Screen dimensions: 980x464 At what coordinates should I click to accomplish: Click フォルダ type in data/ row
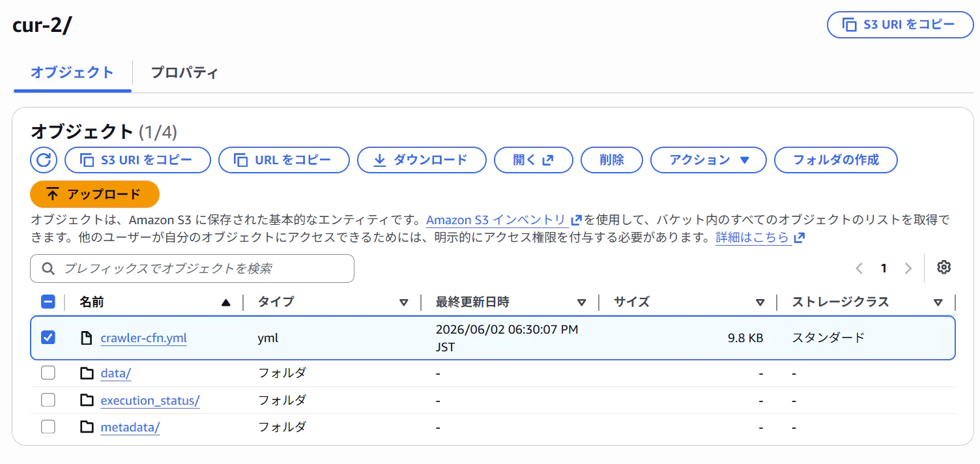point(282,373)
